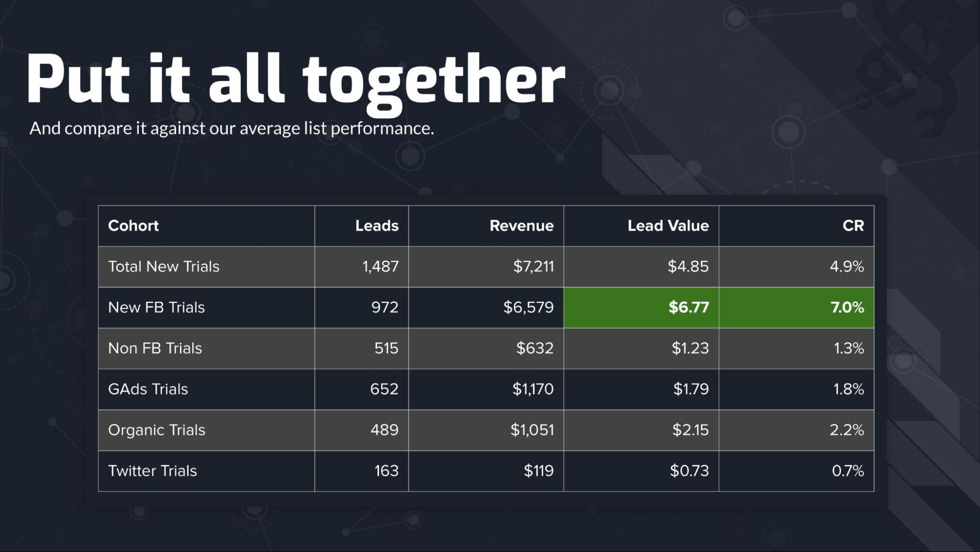Select the $1,170 GAds revenue cell

532,389
